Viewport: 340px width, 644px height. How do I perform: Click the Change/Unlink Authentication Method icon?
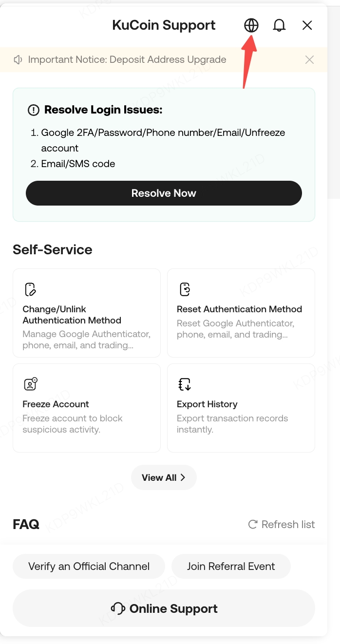(x=30, y=289)
